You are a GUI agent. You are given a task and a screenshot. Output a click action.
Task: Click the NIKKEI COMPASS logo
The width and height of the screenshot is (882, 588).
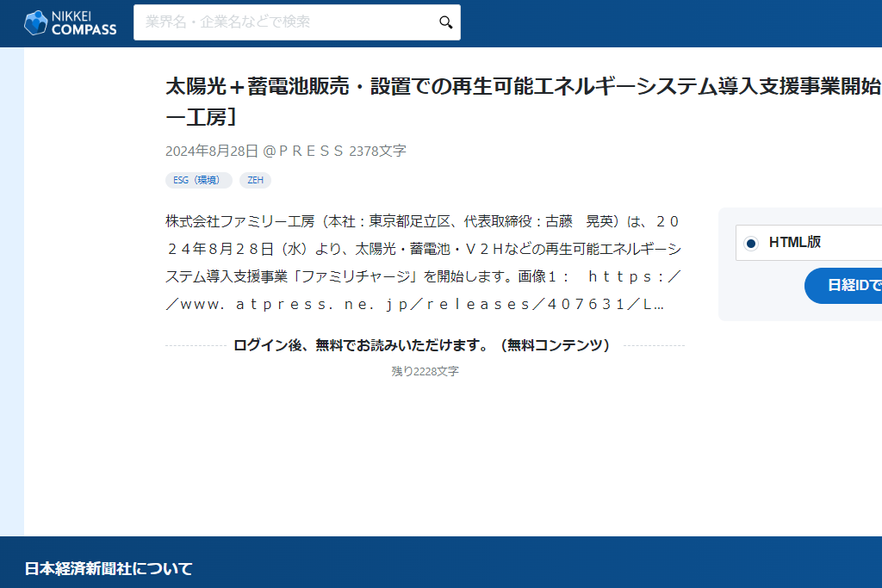coord(71,23)
